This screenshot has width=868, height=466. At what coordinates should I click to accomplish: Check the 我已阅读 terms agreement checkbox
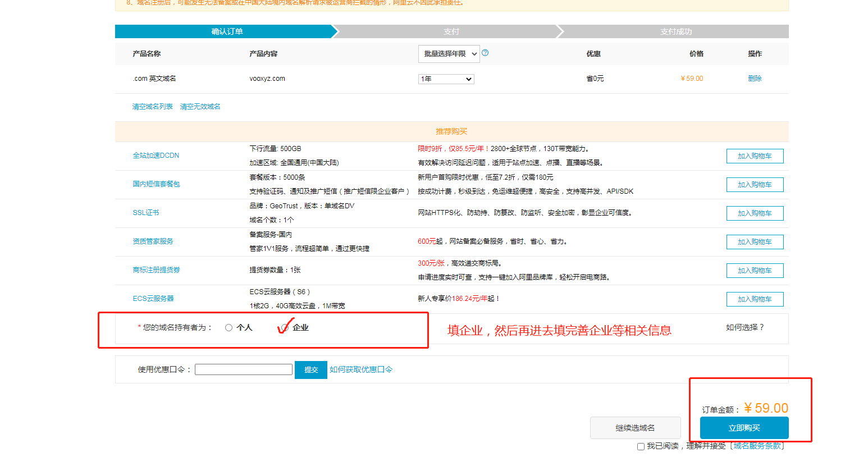pos(640,446)
